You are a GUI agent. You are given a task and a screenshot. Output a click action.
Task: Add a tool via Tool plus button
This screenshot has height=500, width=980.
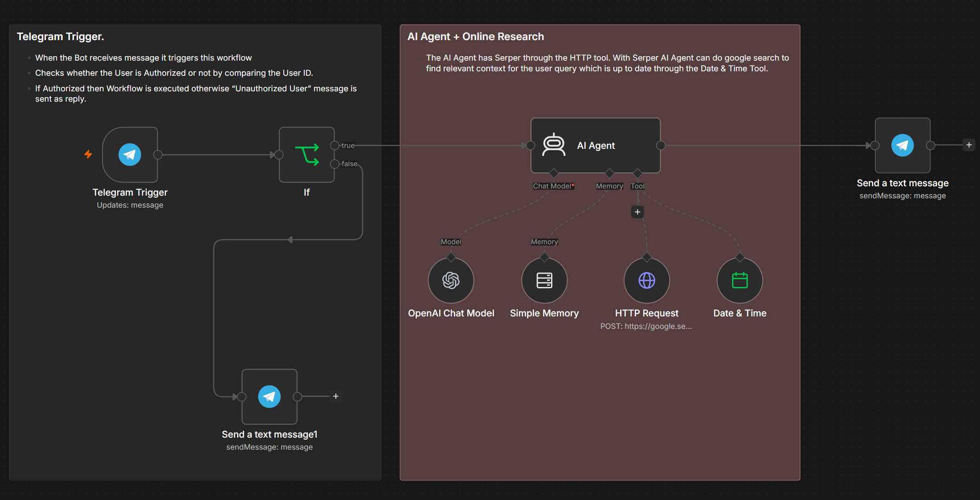[x=637, y=212]
